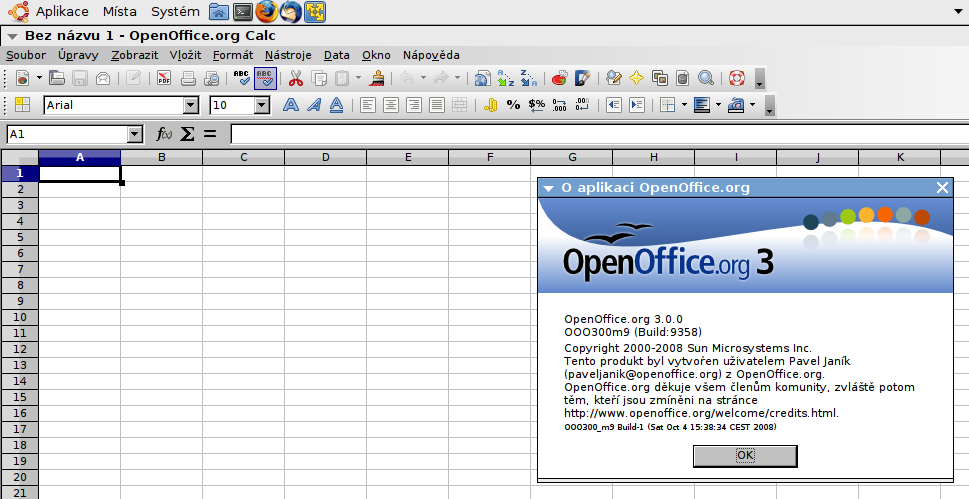Click the Find & Replace icon
This screenshot has height=499, width=969.
tap(613, 79)
